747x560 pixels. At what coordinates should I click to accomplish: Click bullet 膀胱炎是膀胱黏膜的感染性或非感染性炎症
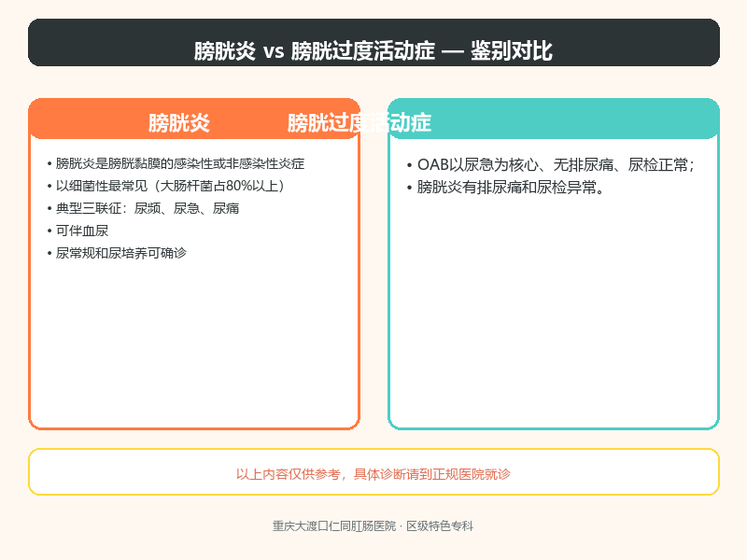[x=176, y=163]
